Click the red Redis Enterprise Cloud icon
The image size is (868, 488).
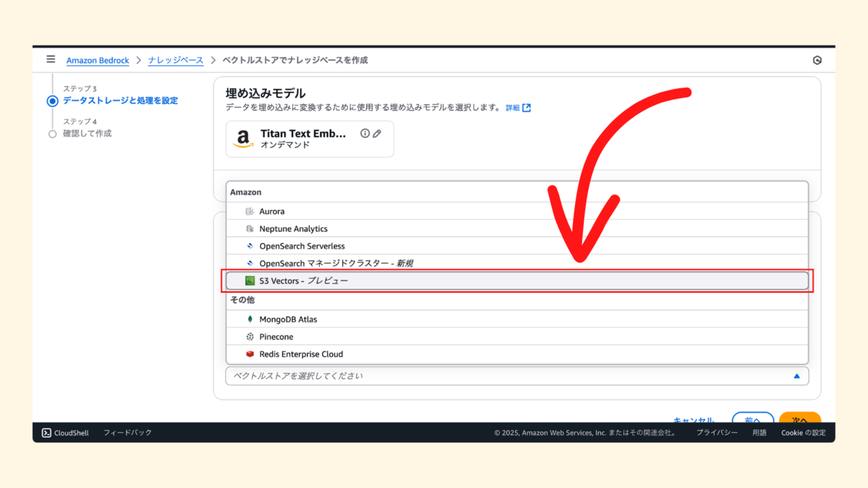pos(250,354)
